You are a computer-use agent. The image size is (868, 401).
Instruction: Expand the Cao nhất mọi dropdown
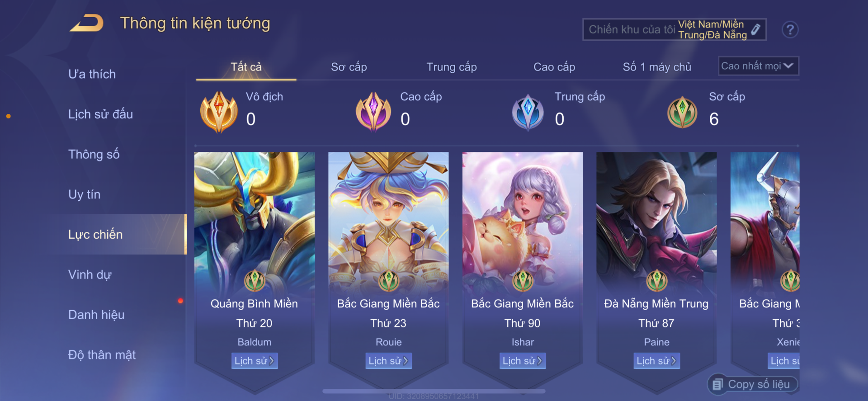[759, 66]
